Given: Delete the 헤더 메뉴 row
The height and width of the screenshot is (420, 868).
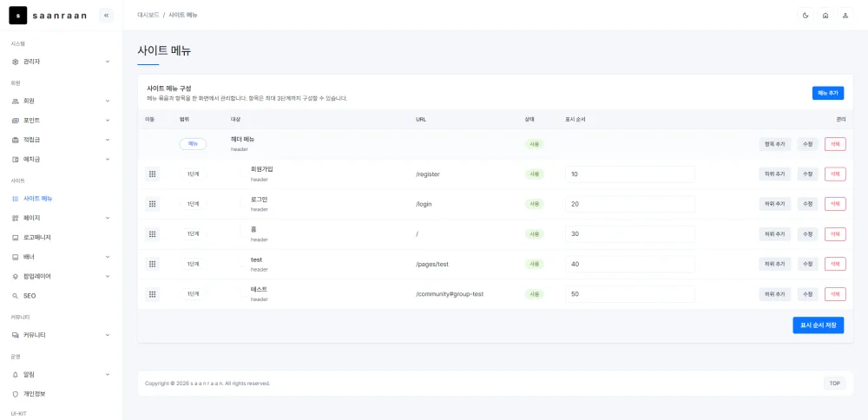Looking at the screenshot, I should pos(835,144).
